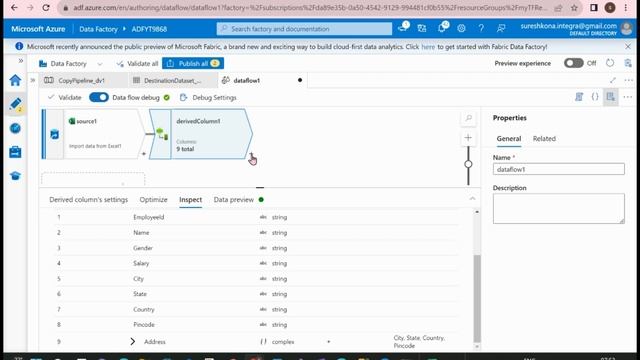Select the source1 node
The width and height of the screenshot is (640, 360).
(x=93, y=134)
